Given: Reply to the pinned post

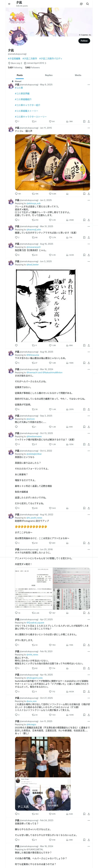Looking at the screenshot, I should point(17,121).
